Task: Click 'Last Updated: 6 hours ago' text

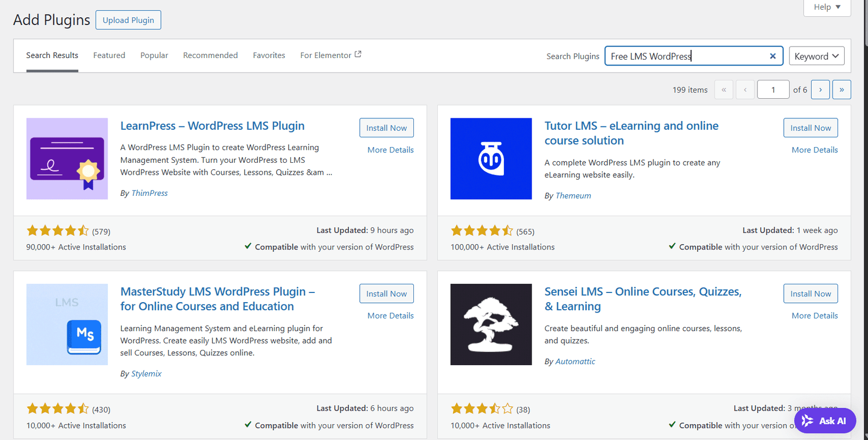Action: click(x=365, y=408)
